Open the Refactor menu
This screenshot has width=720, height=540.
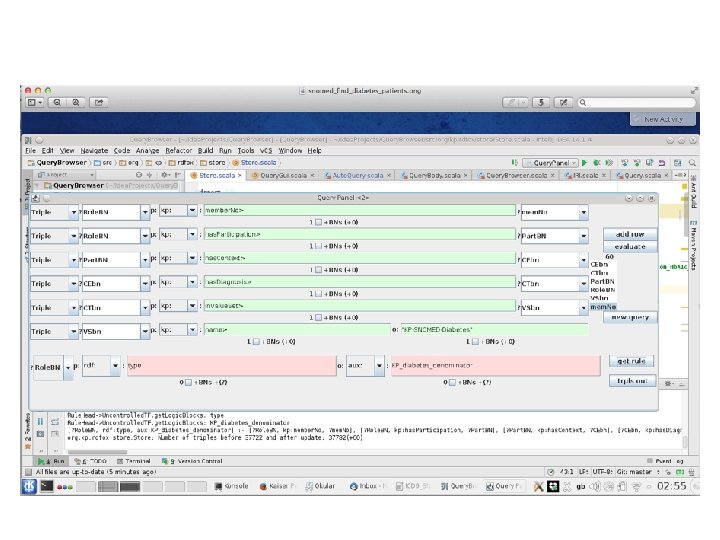(179, 151)
